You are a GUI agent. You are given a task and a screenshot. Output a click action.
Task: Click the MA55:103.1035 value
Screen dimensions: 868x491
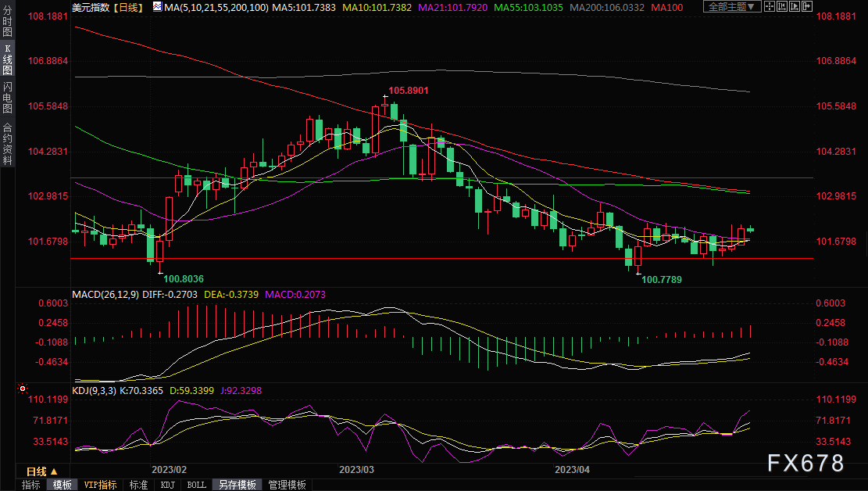coord(528,7)
